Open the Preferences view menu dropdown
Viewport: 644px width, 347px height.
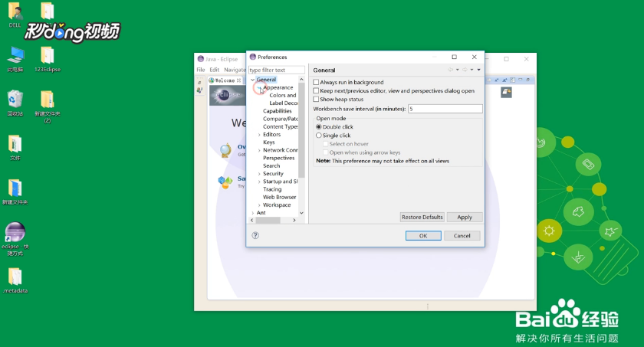click(x=479, y=70)
